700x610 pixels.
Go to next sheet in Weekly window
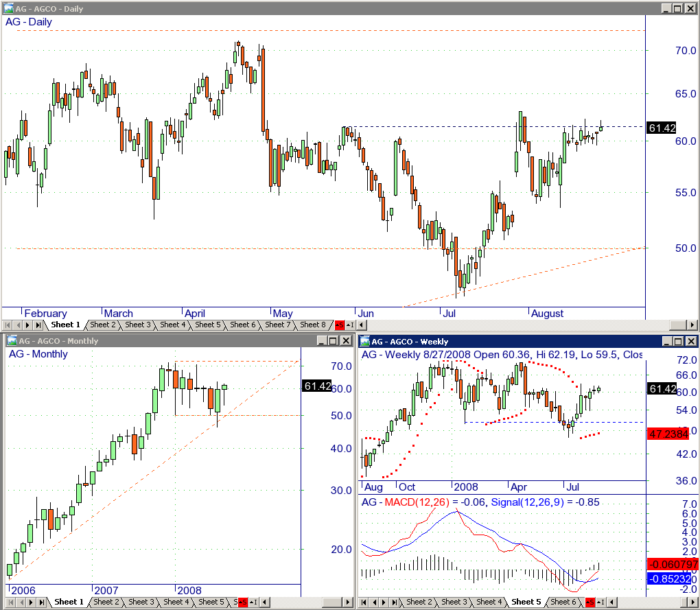coord(384,602)
